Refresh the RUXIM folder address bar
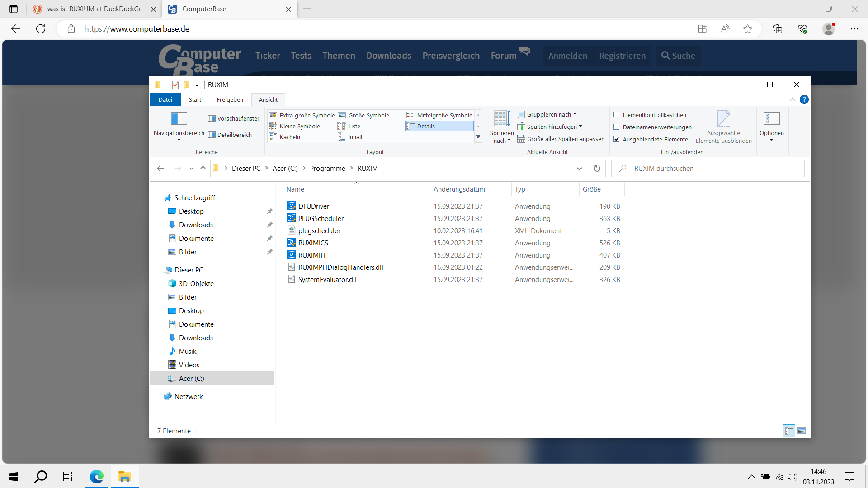The width and height of the screenshot is (868, 488). (x=597, y=169)
